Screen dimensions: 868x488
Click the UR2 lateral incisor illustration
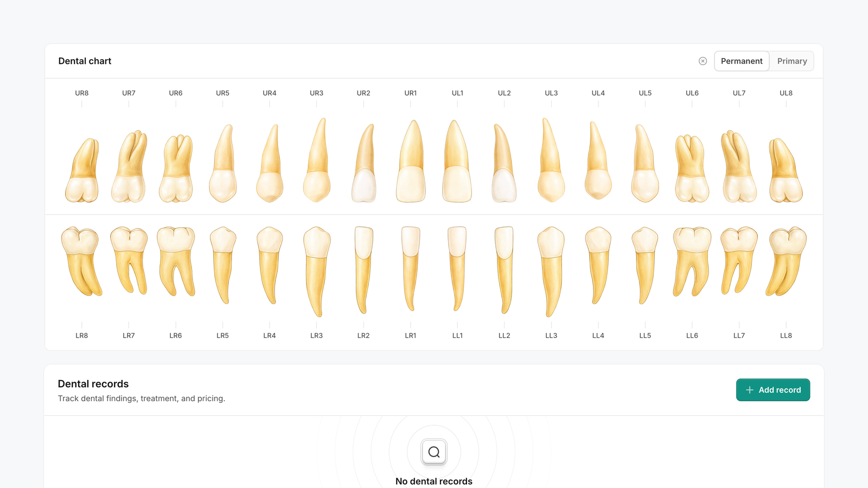(364, 163)
